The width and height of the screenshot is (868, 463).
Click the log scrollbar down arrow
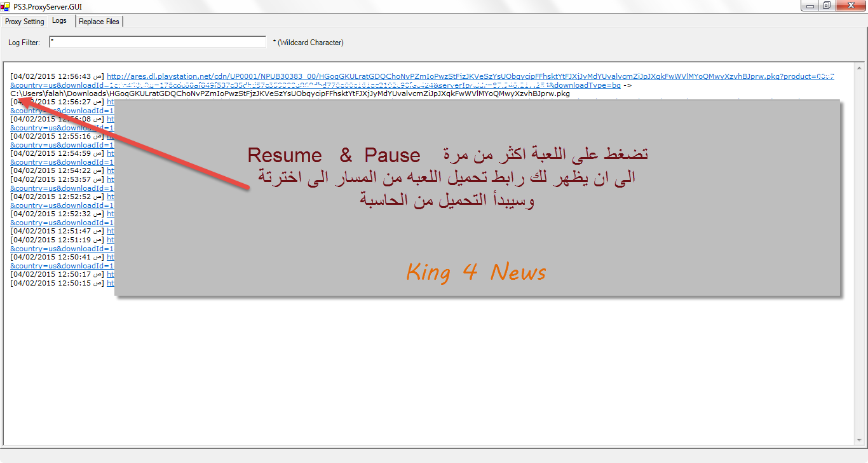coord(859,440)
